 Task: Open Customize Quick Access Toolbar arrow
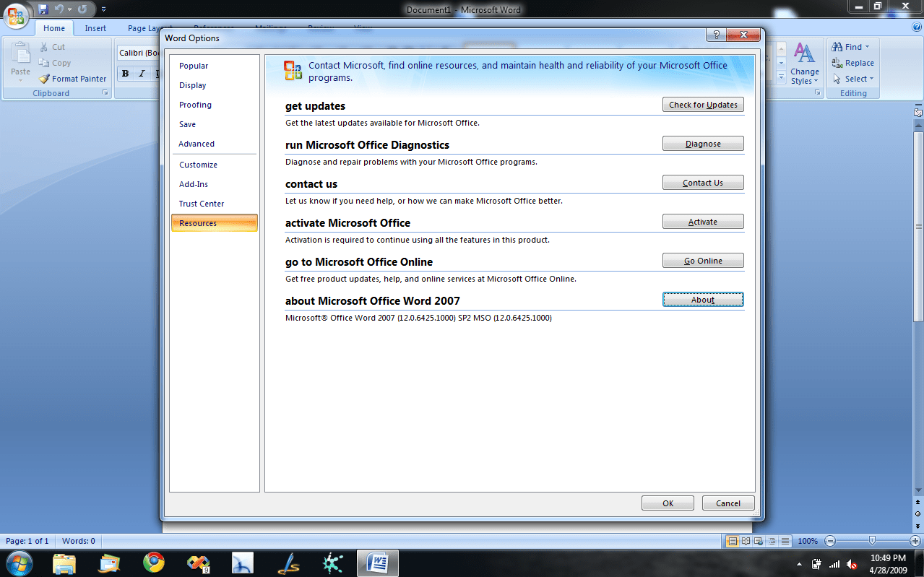103,9
